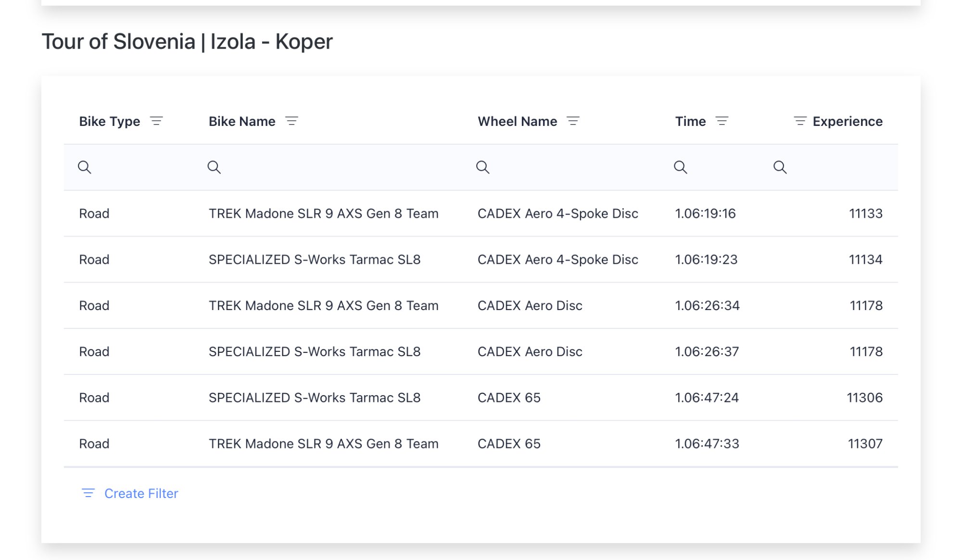
Task: Click the Create Filter link
Action: (141, 493)
